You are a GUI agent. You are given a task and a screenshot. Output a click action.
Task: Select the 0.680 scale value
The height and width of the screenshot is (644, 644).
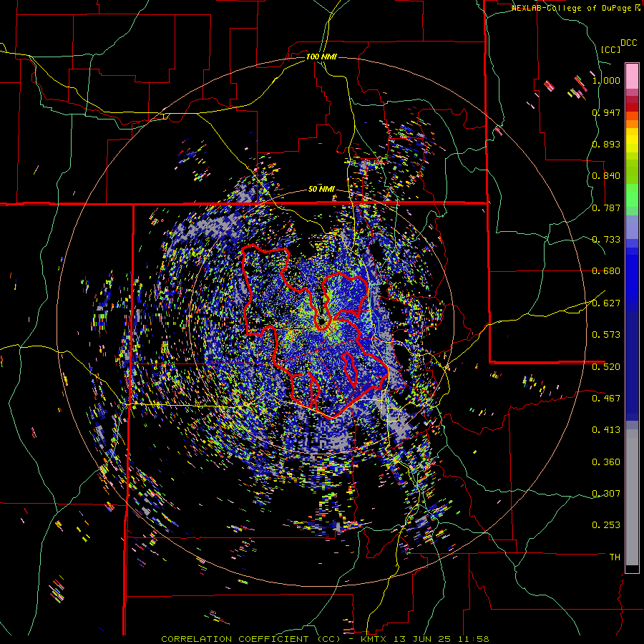(606, 271)
